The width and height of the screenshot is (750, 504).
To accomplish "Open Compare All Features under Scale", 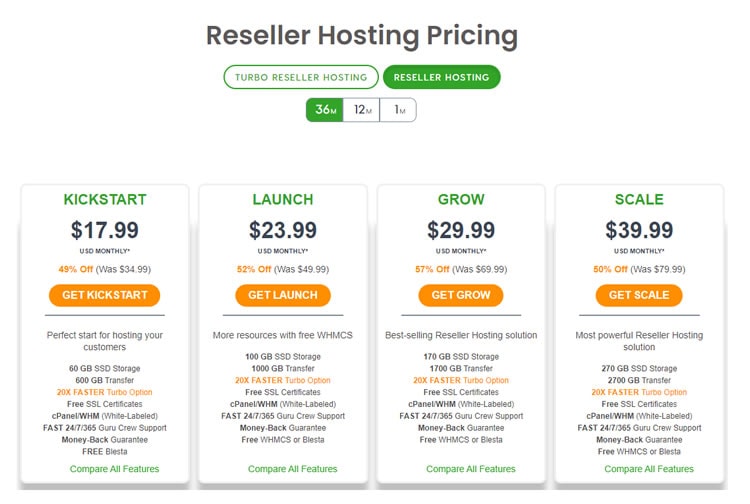I will 649,469.
